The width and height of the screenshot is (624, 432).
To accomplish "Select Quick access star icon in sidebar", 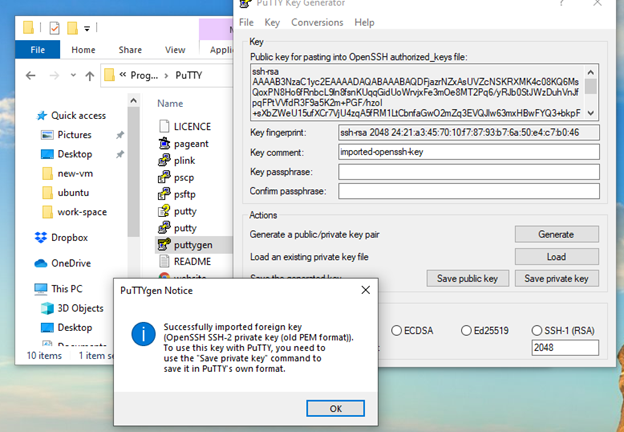I will pyautogui.click(x=41, y=116).
